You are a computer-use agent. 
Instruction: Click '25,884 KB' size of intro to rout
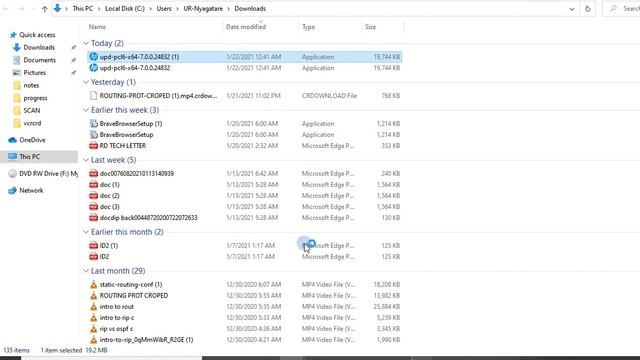(x=387, y=307)
